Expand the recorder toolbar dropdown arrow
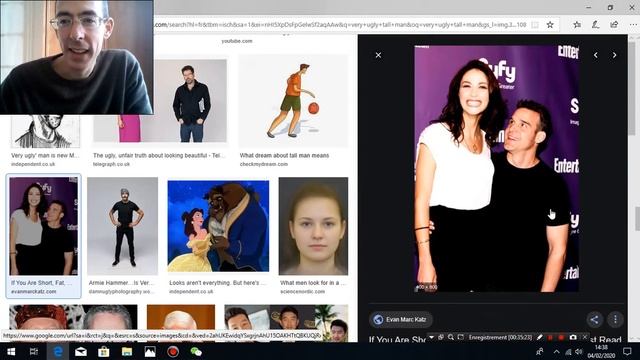 tap(431, 337)
